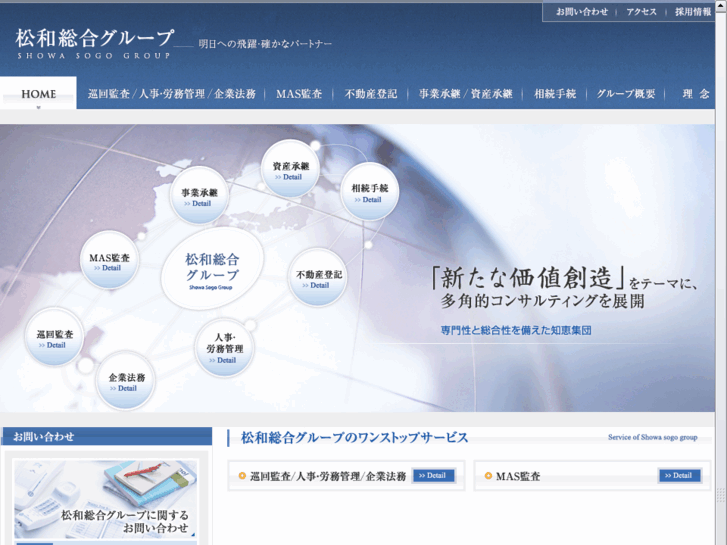This screenshot has width=727, height=545.
Task: Click the Service of Showa sogo group text
Action: click(x=653, y=437)
